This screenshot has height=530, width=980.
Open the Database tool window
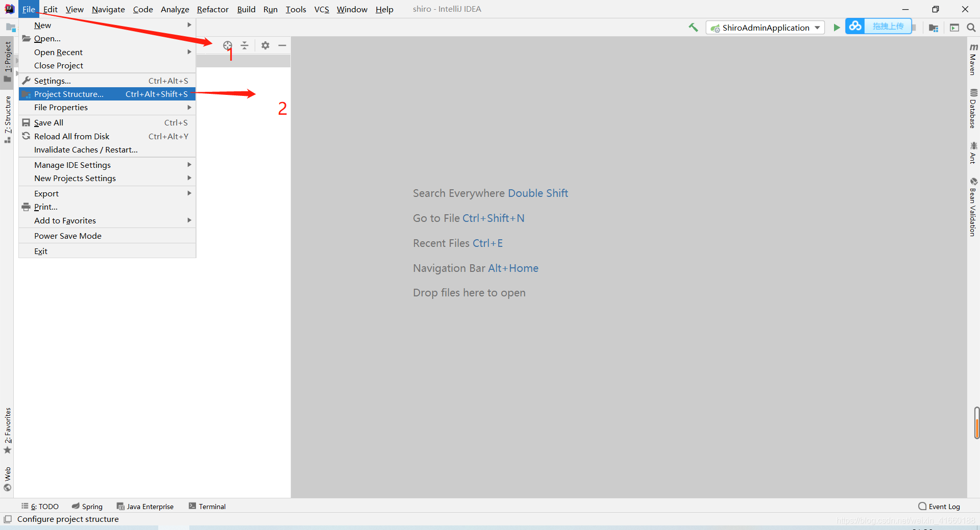click(x=973, y=108)
